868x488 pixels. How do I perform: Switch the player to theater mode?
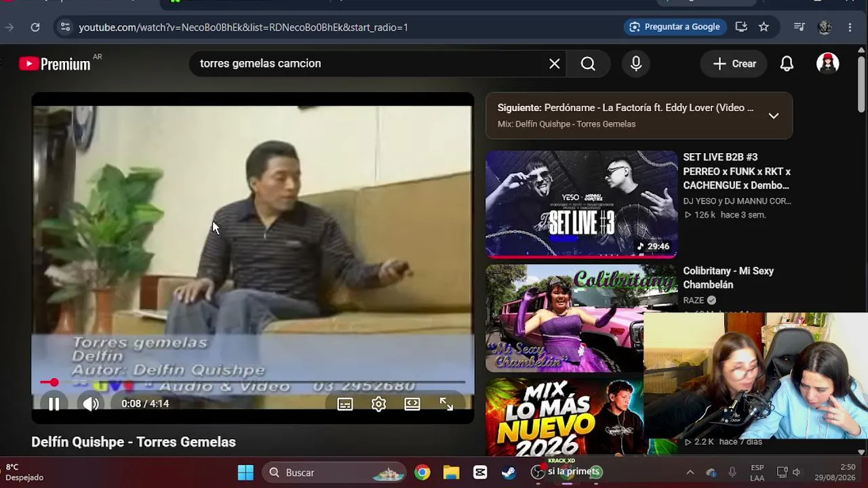point(412,404)
